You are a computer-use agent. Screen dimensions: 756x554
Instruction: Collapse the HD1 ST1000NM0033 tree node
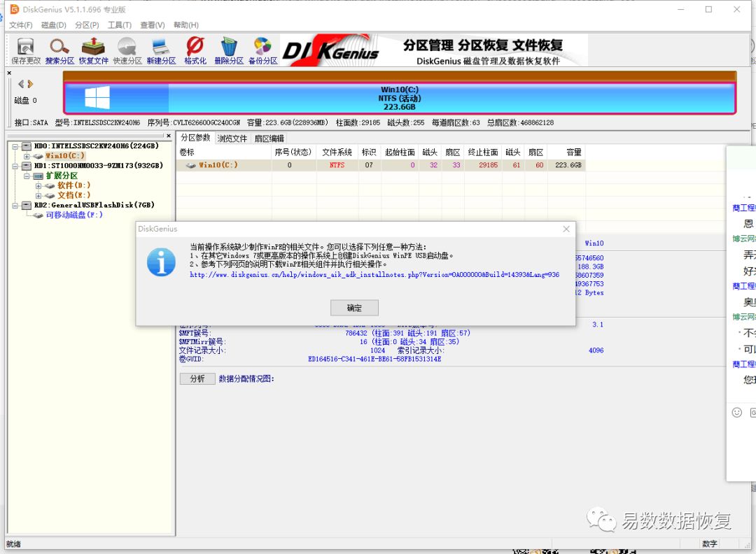click(x=15, y=166)
